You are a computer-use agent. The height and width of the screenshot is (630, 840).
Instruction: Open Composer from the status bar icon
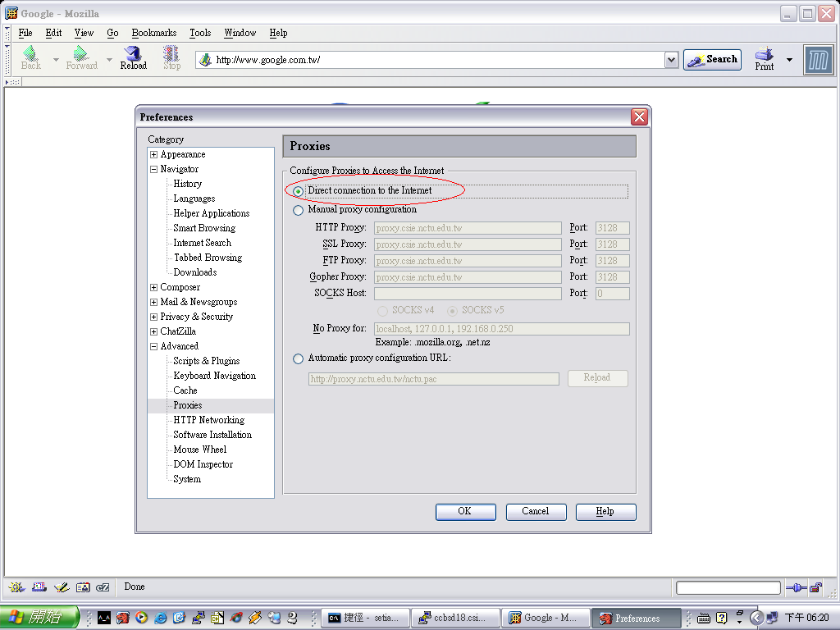61,587
